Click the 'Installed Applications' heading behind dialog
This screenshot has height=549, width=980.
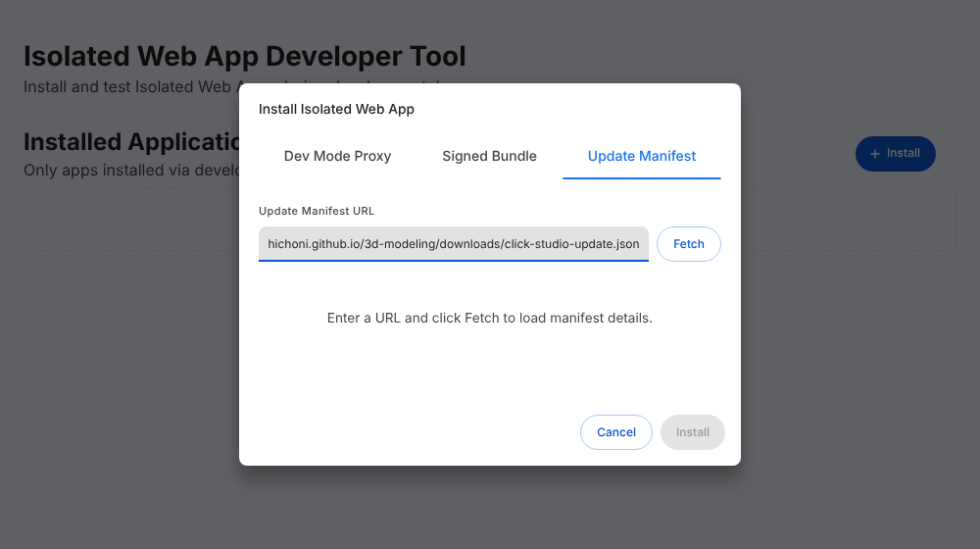(x=132, y=142)
